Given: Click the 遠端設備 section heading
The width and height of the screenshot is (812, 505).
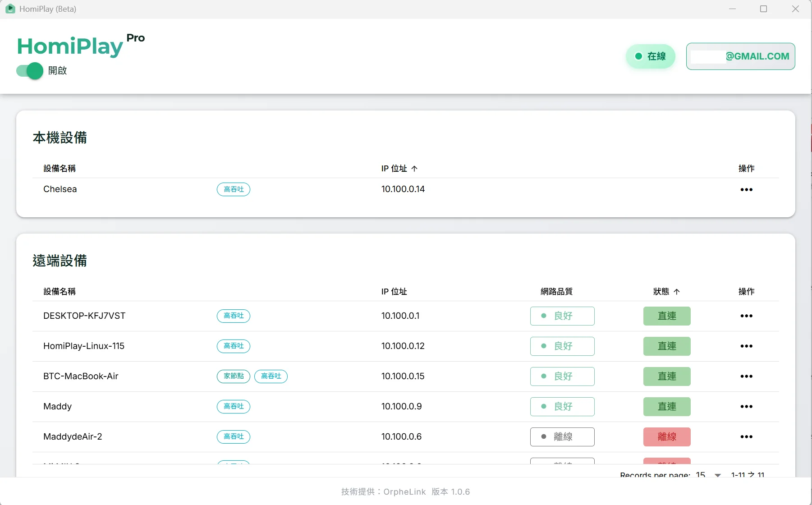Looking at the screenshot, I should (60, 261).
